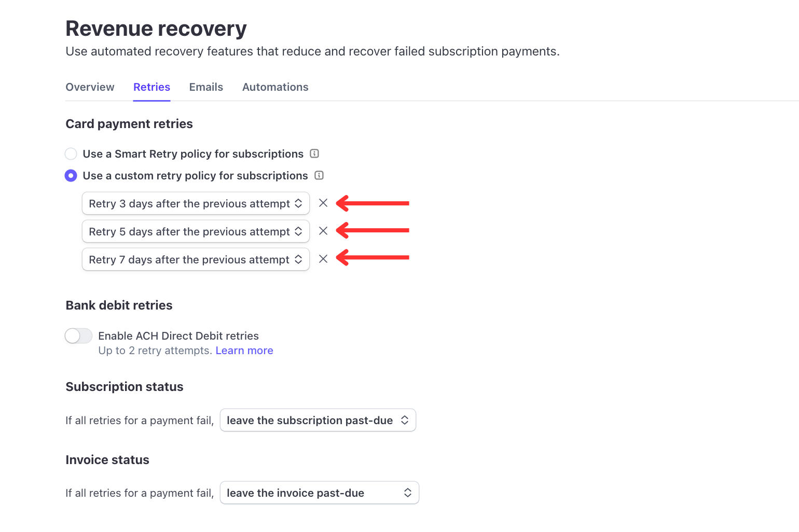Show info about the Smart Retry policy
The image size is (799, 532).
click(314, 153)
